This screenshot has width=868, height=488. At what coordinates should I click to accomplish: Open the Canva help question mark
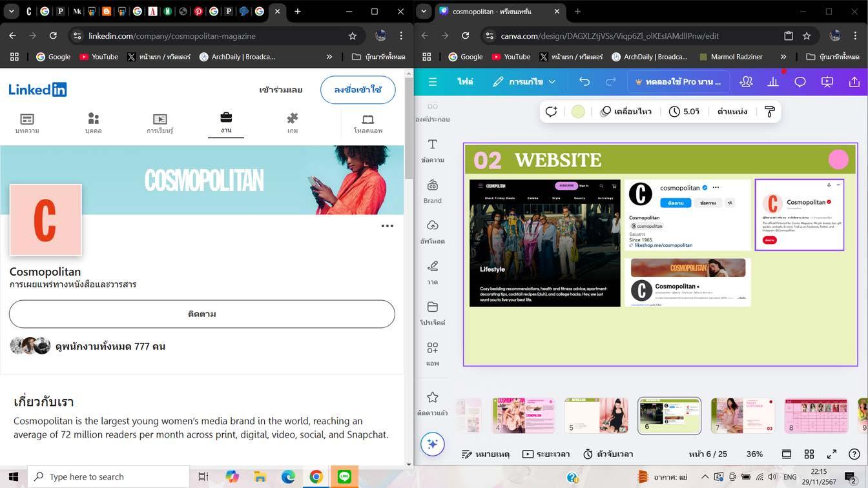tap(854, 454)
